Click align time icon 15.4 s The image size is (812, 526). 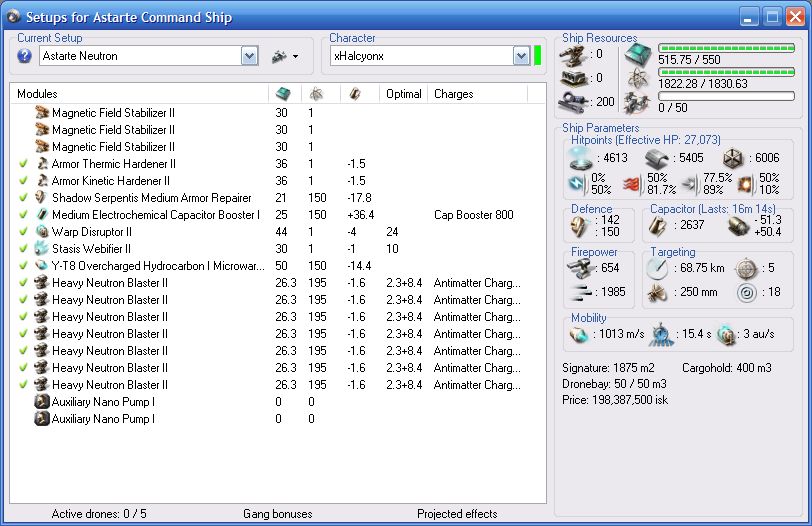click(661, 334)
